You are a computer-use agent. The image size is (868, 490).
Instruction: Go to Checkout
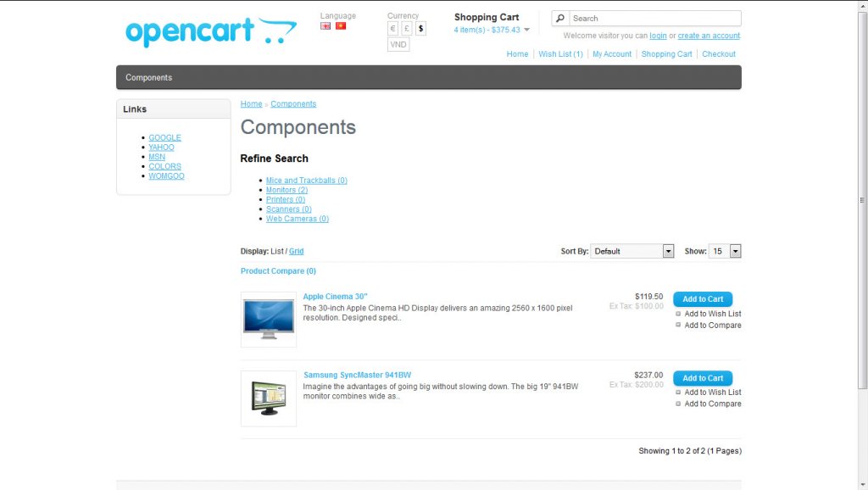(x=719, y=54)
